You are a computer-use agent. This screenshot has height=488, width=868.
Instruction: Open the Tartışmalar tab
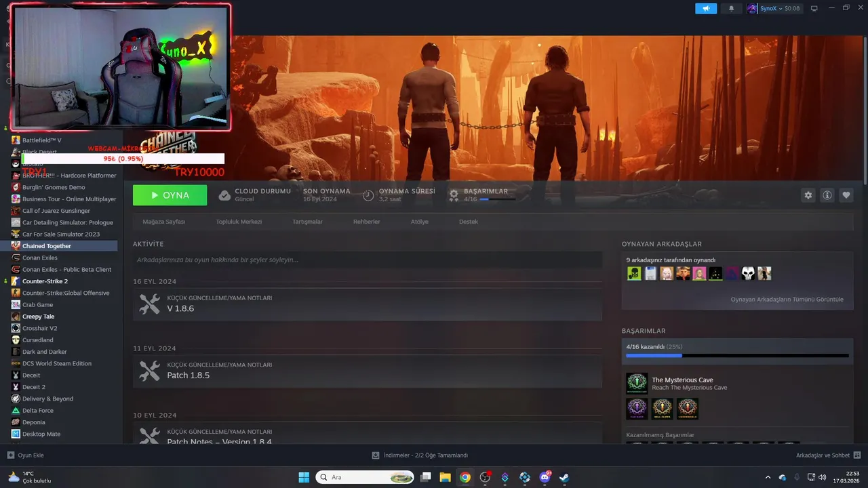point(307,222)
